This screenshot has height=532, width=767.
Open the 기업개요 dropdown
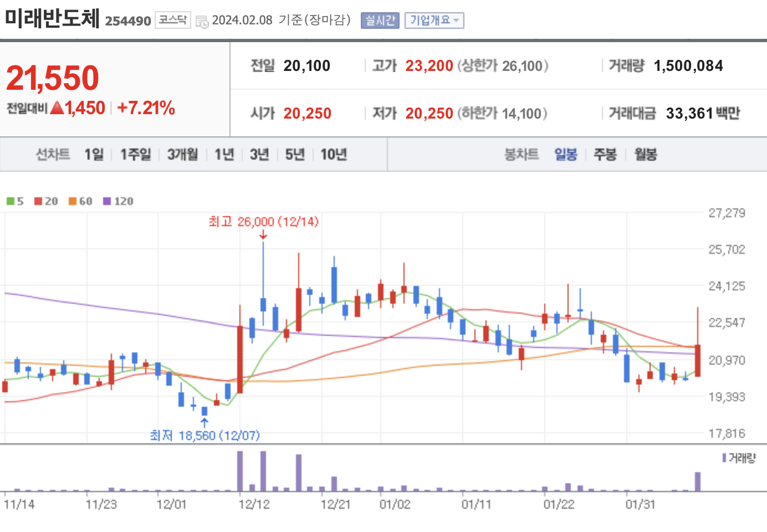point(434,21)
